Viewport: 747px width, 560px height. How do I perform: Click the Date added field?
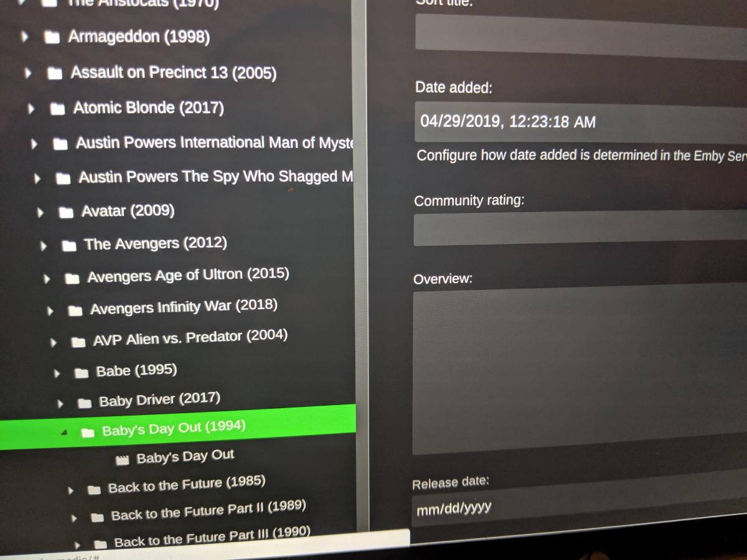pyautogui.click(x=581, y=122)
